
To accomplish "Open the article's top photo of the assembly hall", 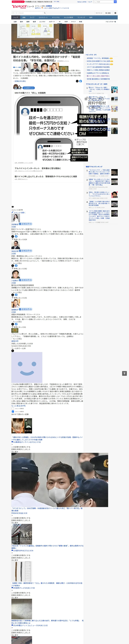I will click(47, 39).
